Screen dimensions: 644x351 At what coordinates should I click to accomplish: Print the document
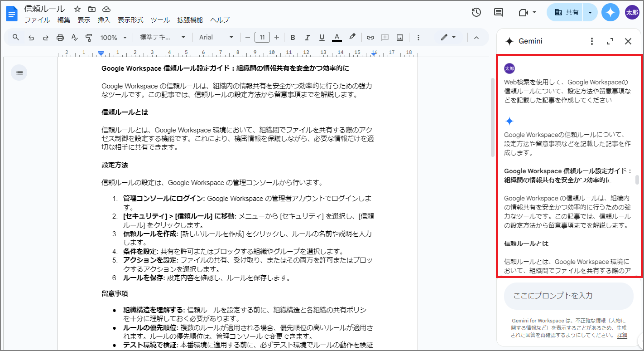pos(60,37)
